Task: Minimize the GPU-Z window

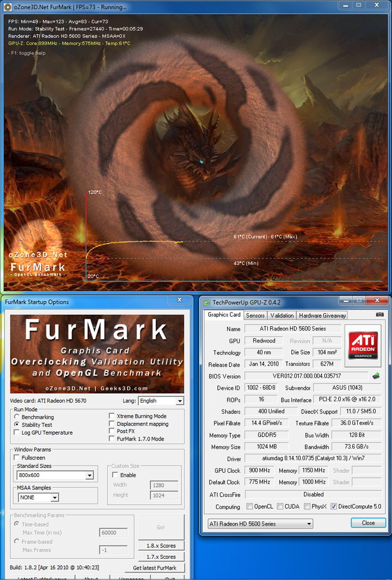Action: pos(345,301)
